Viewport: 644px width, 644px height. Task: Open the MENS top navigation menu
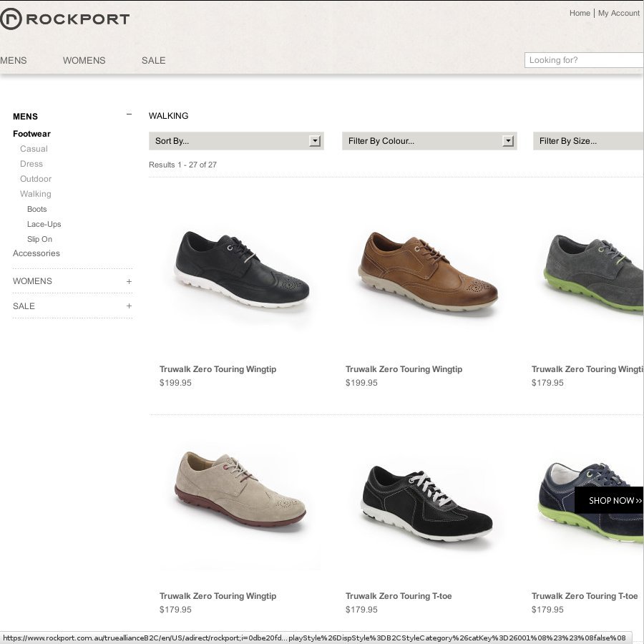click(x=13, y=60)
